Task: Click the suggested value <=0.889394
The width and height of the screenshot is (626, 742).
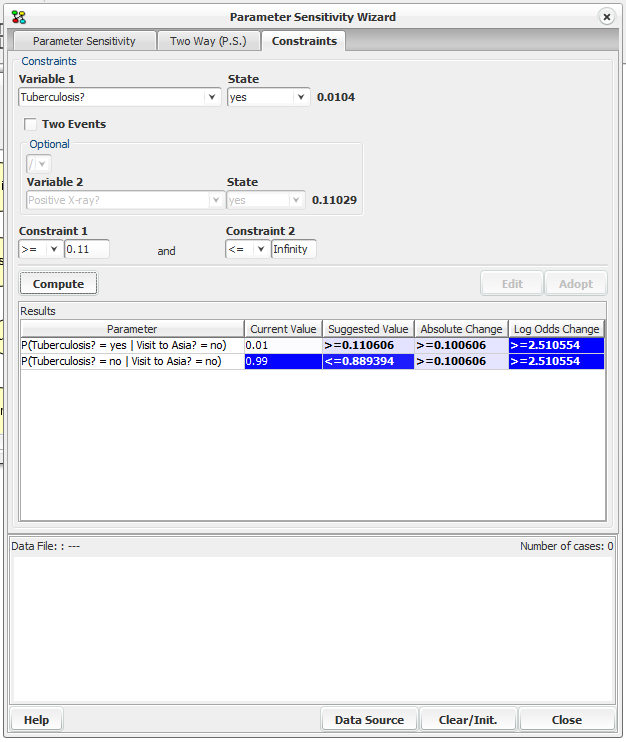Action: (x=368, y=362)
